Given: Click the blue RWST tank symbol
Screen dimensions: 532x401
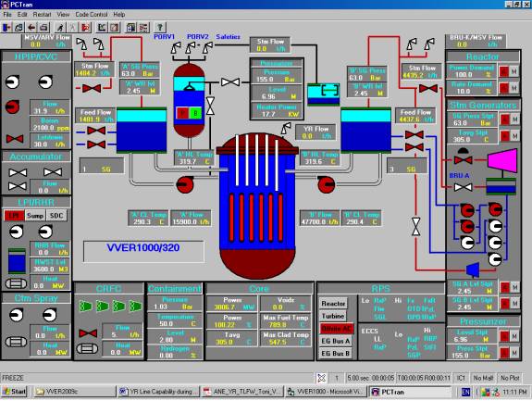Looking at the screenshot, I should [17, 261].
